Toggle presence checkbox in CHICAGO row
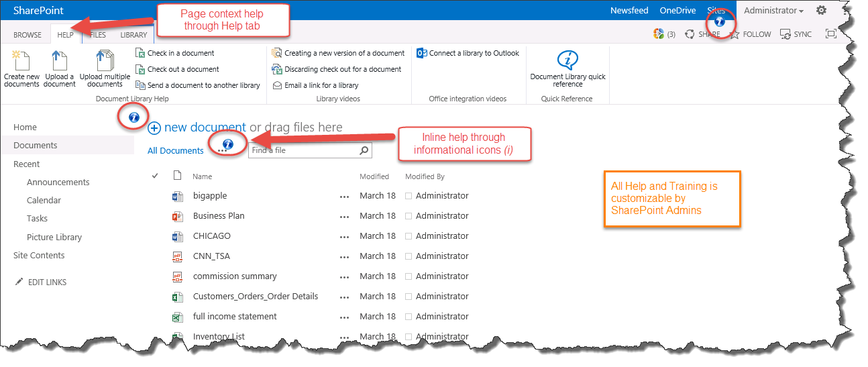 coord(409,236)
